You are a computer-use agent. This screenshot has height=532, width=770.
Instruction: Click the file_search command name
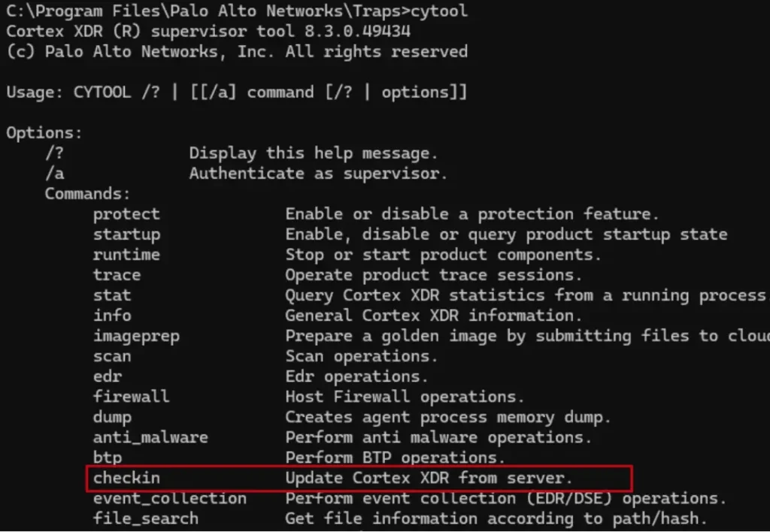[146, 518]
